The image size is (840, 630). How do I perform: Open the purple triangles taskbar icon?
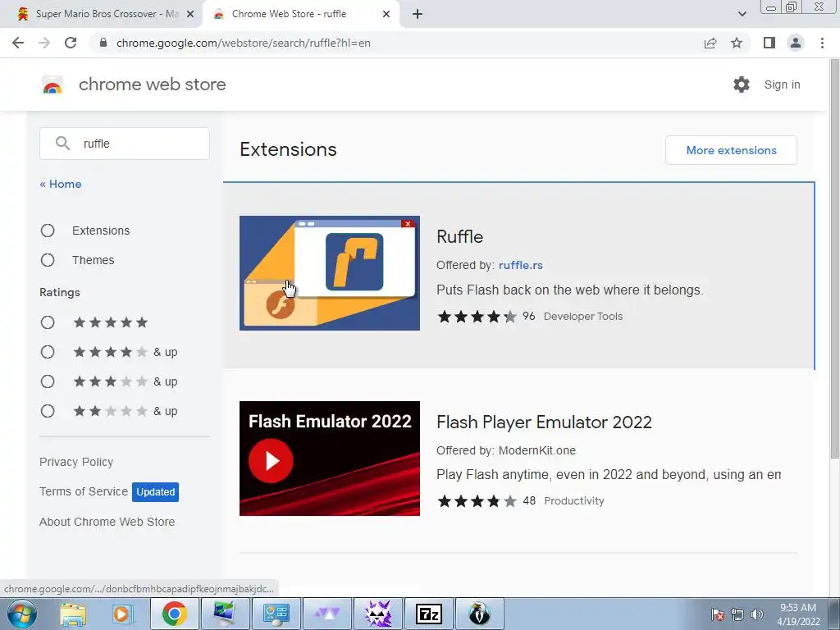[326, 614]
